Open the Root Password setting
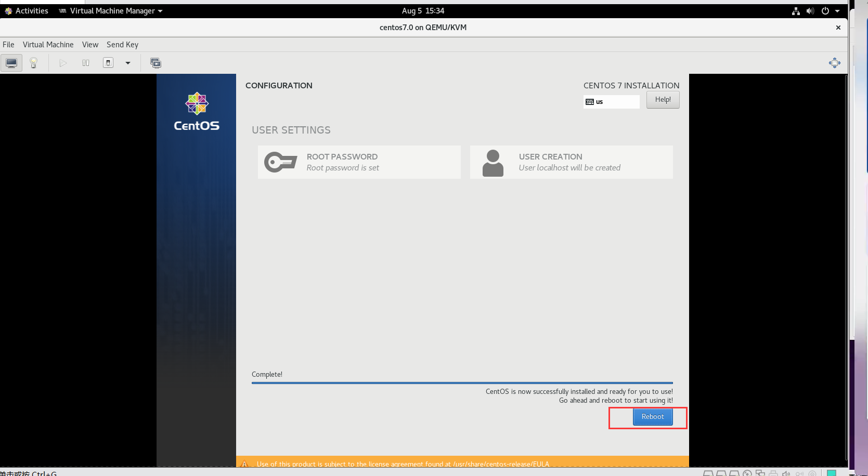Screen dimensions: 868x476 [x=359, y=162]
